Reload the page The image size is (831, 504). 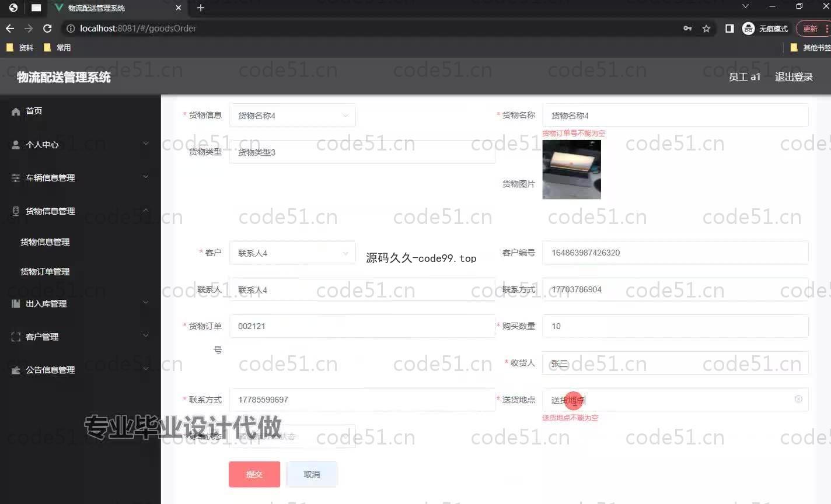point(47,29)
